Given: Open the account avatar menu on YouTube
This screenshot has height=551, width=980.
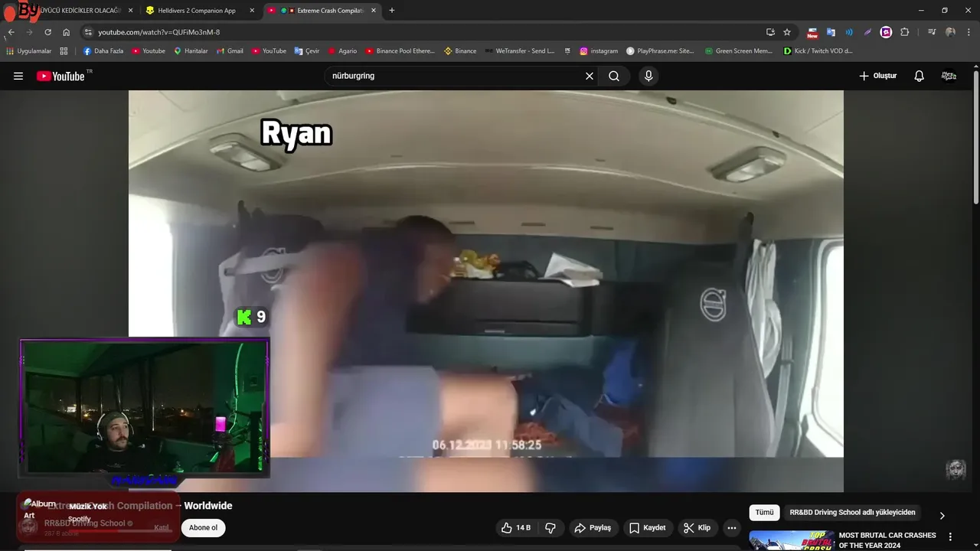Looking at the screenshot, I should tap(949, 76).
